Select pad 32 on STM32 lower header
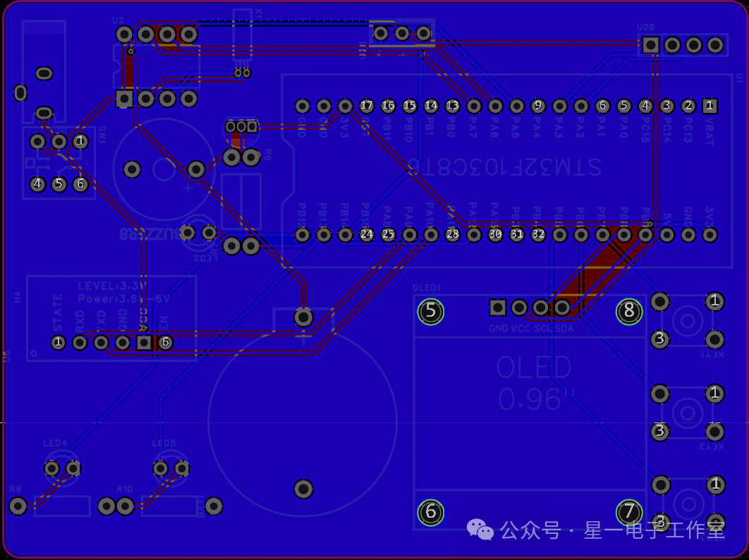Screen dimensions: 749x560 (538, 235)
